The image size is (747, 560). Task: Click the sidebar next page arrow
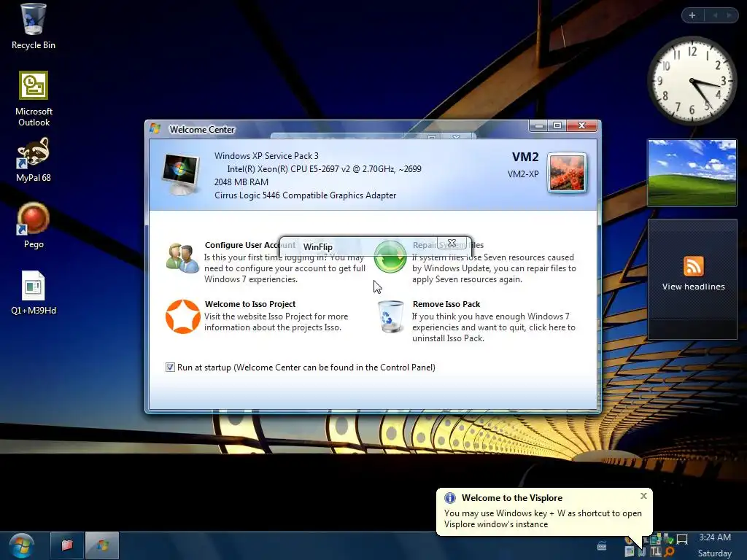(729, 15)
